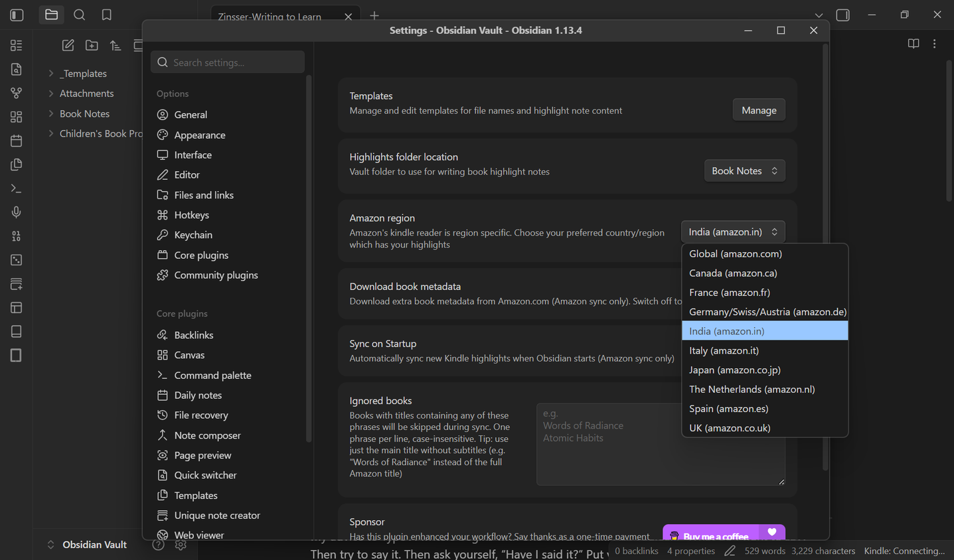This screenshot has width=954, height=560.
Task: Click the book ribbon icon
Action: pyautogui.click(x=17, y=332)
